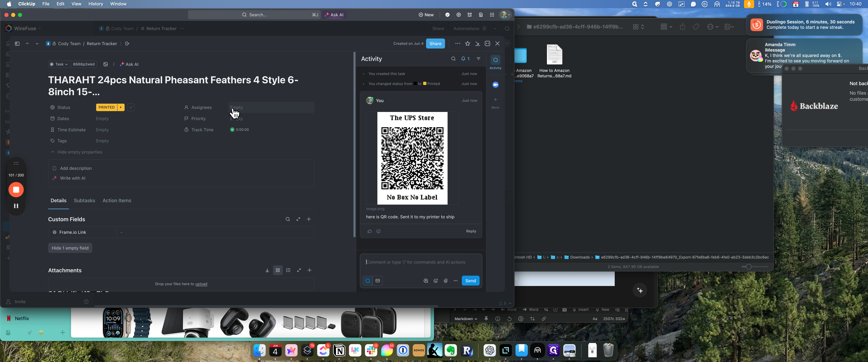
Task: Click the mention @ icon in comment box
Action: 426,281
